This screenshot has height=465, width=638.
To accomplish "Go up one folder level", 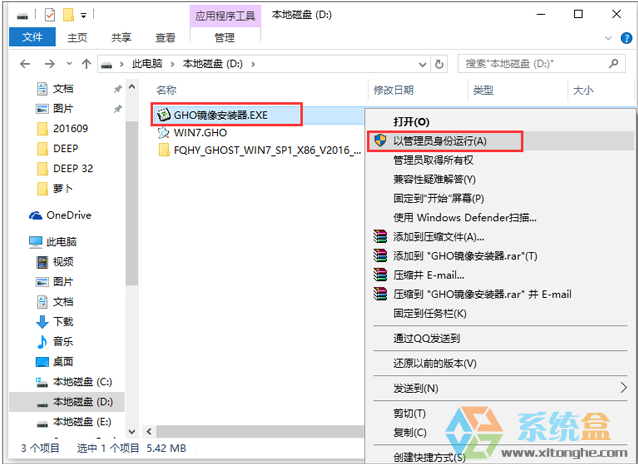I will pyautogui.click(x=86, y=64).
